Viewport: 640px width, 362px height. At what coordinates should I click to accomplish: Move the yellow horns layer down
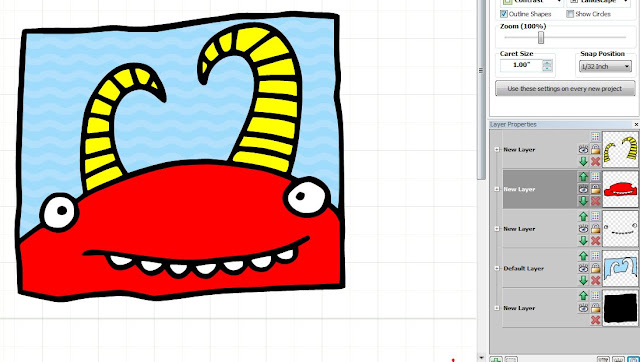point(583,161)
